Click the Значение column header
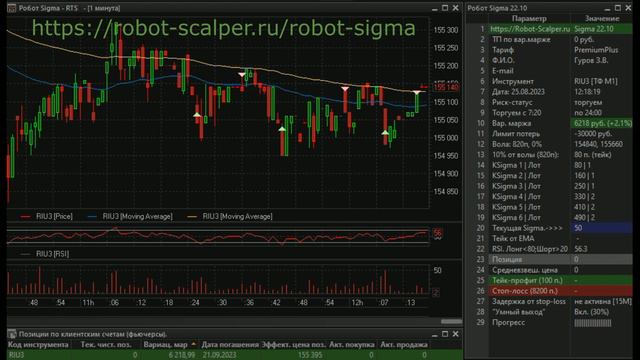The height and width of the screenshot is (360, 640). tap(602, 18)
